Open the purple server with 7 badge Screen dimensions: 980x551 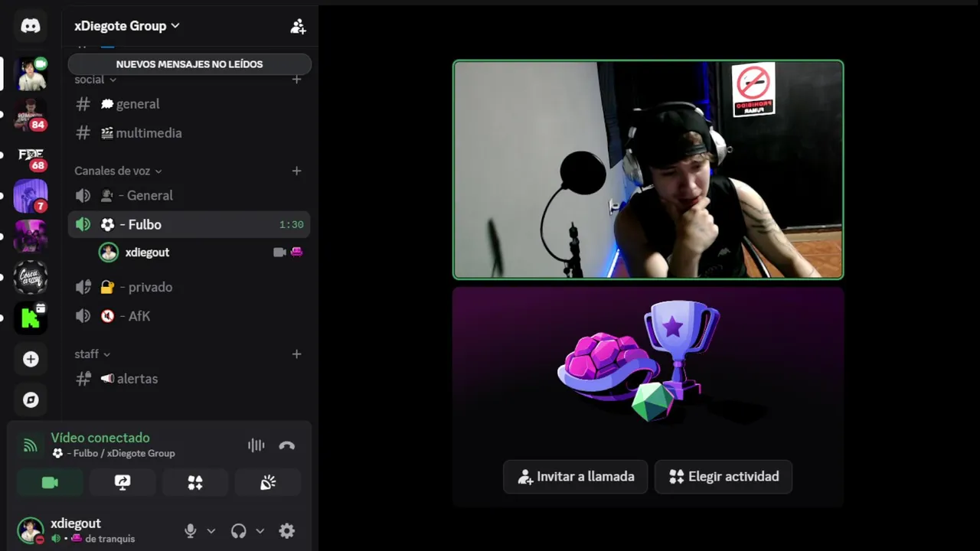click(x=31, y=196)
